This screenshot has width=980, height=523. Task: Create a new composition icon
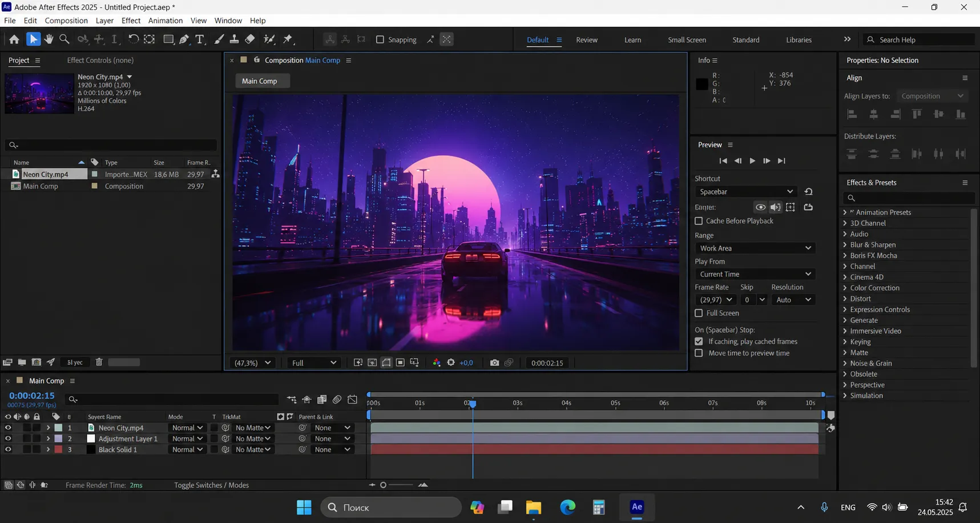[37, 362]
